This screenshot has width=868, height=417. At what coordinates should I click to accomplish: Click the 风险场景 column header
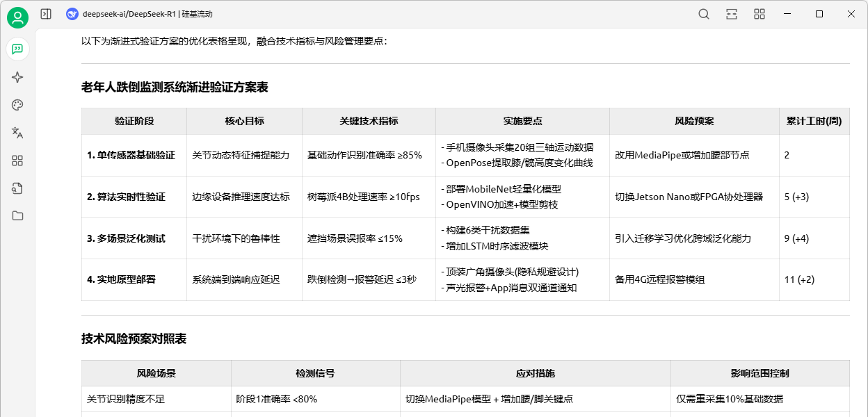(156, 373)
